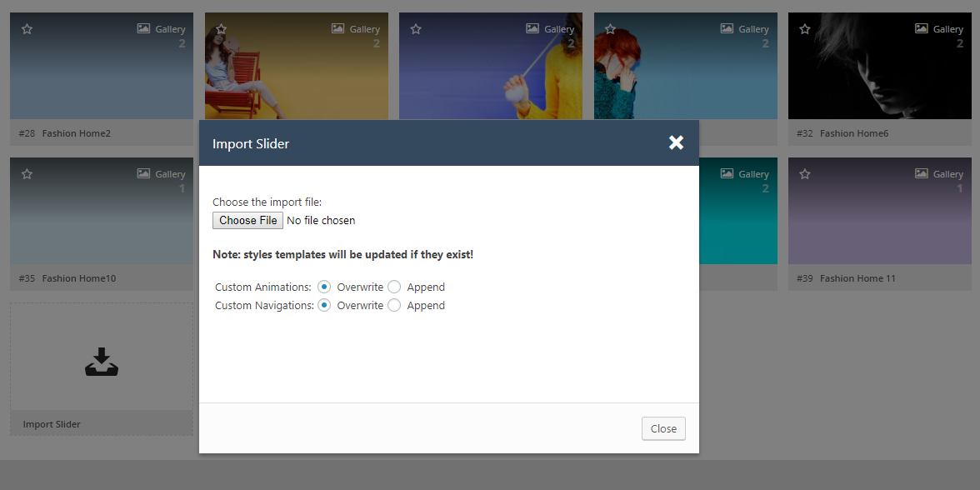Image resolution: width=980 pixels, height=490 pixels.
Task: Select Overwrite for Custom Animations
Action: (324, 287)
